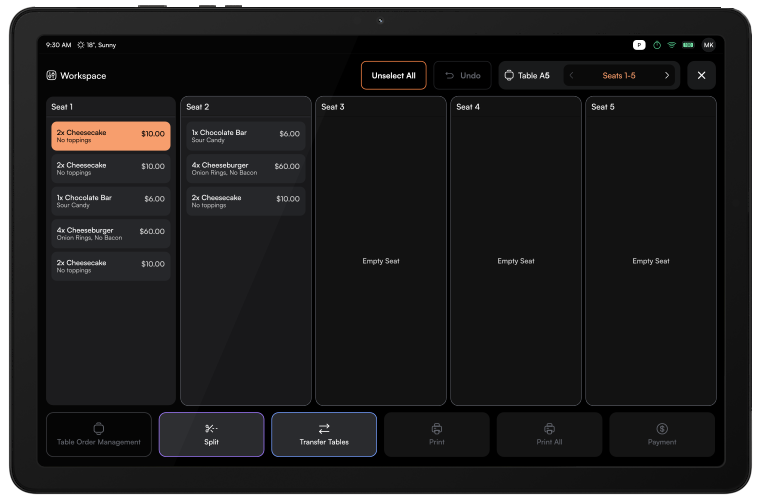Go to next seats with right chevron
Viewport: 761px width, 500px height.
point(666,75)
